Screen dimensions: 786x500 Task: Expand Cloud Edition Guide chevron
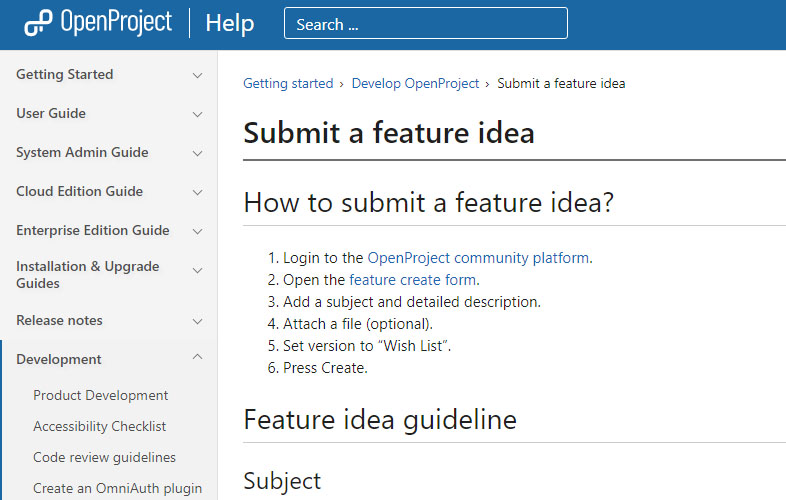[x=197, y=192]
